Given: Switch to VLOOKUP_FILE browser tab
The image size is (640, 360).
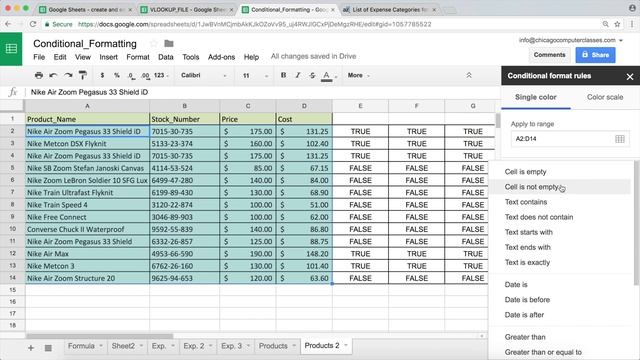Looking at the screenshot, I should tap(187, 9).
